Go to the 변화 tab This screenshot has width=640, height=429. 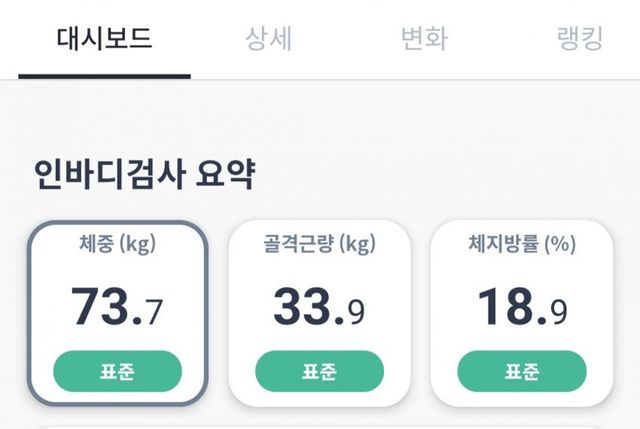424,39
